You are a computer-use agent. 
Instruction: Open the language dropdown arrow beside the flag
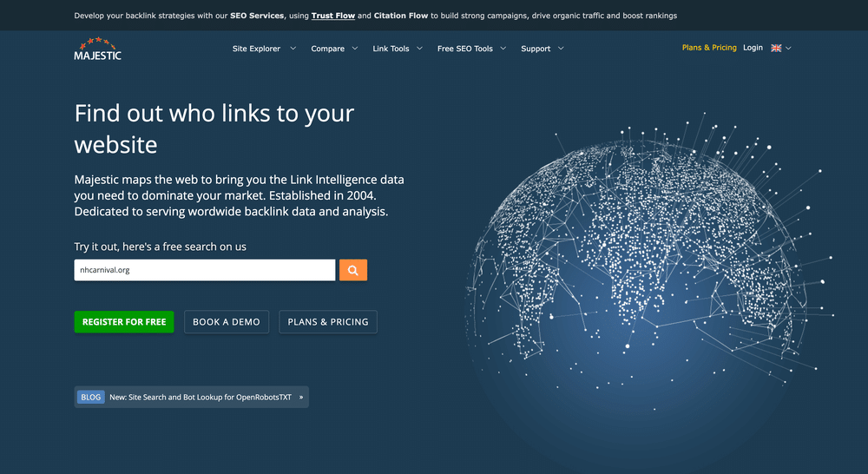[788, 48]
